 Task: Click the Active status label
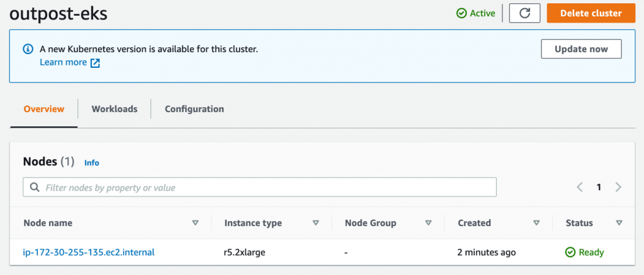tap(482, 14)
